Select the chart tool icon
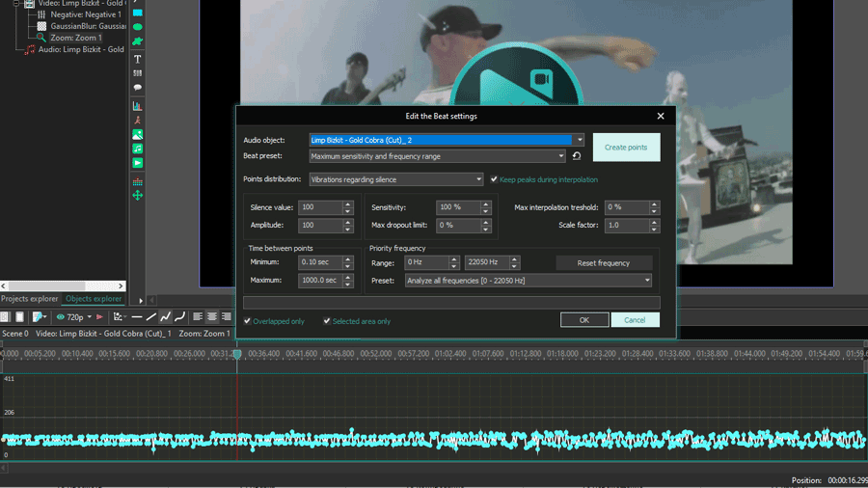Viewport: 868px width, 488px height. click(x=137, y=106)
